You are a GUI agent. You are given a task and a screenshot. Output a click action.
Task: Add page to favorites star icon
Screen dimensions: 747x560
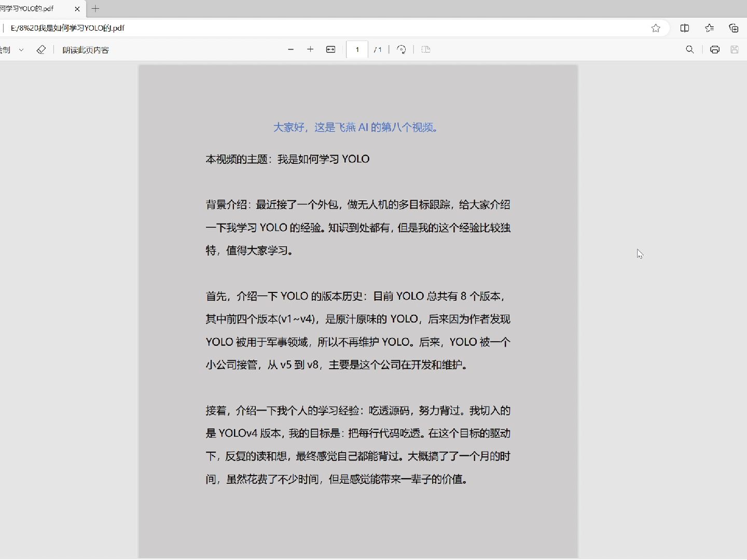tap(656, 28)
